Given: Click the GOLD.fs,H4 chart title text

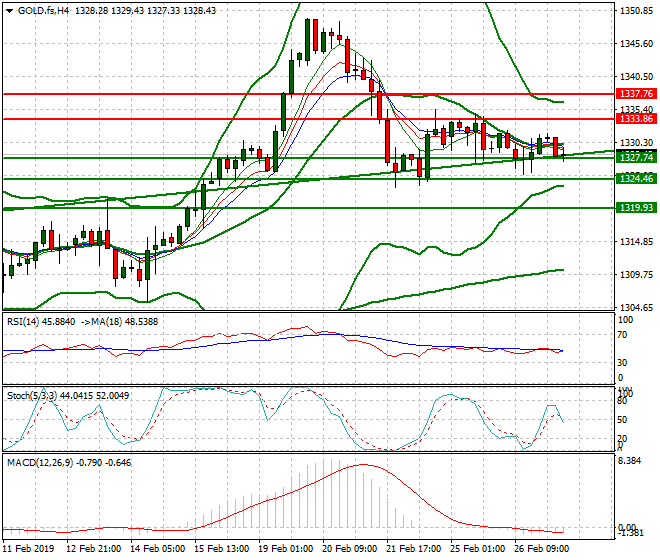Looking at the screenshot, I should (43, 11).
